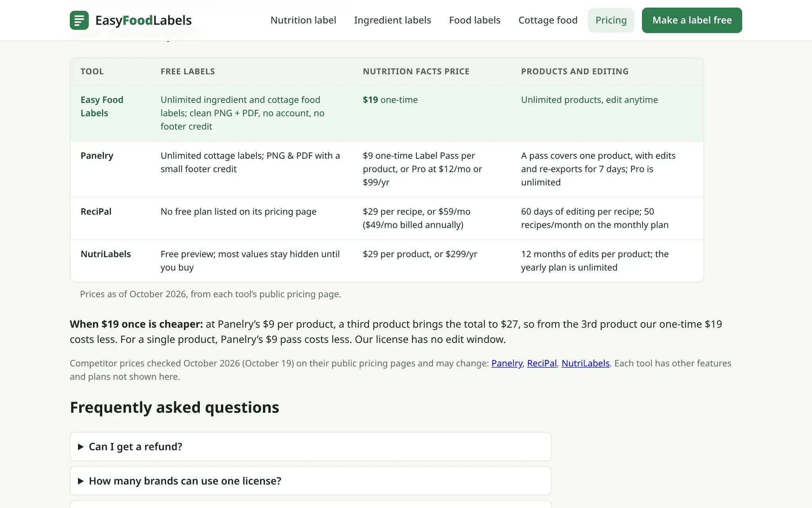This screenshot has width=812, height=508.
Task: Go to Ingredient labels in navigation
Action: [393, 20]
